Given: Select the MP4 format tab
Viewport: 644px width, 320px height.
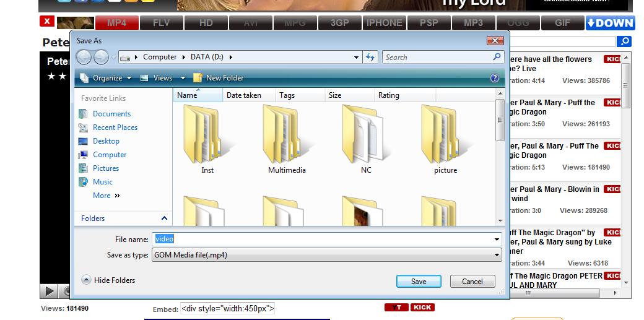Looking at the screenshot, I should click(x=116, y=23).
